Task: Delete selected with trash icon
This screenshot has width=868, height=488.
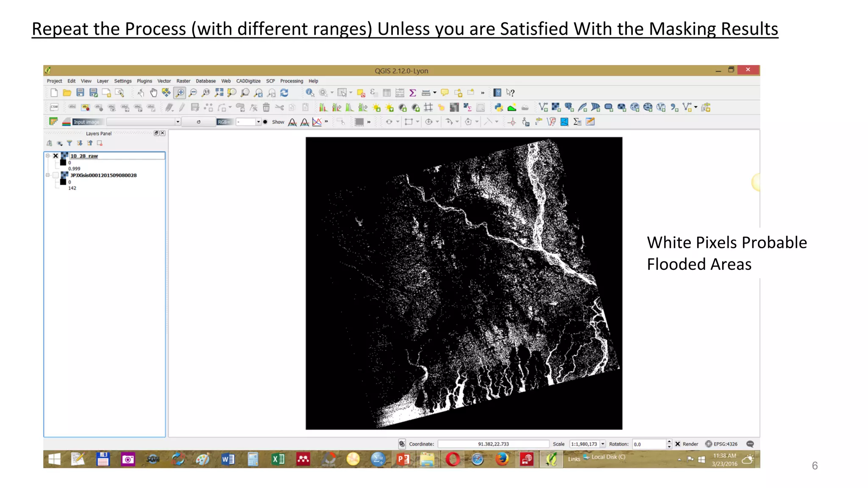Action: 266,108
